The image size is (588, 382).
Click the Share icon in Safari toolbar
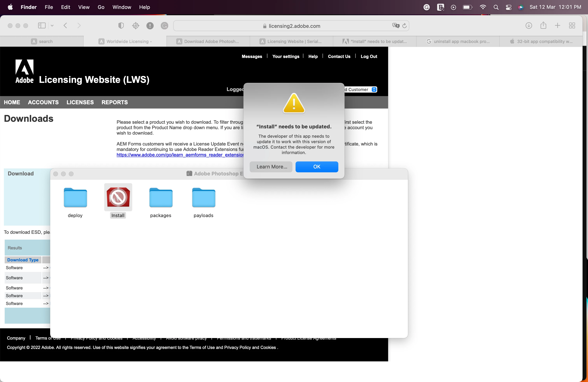click(x=543, y=25)
